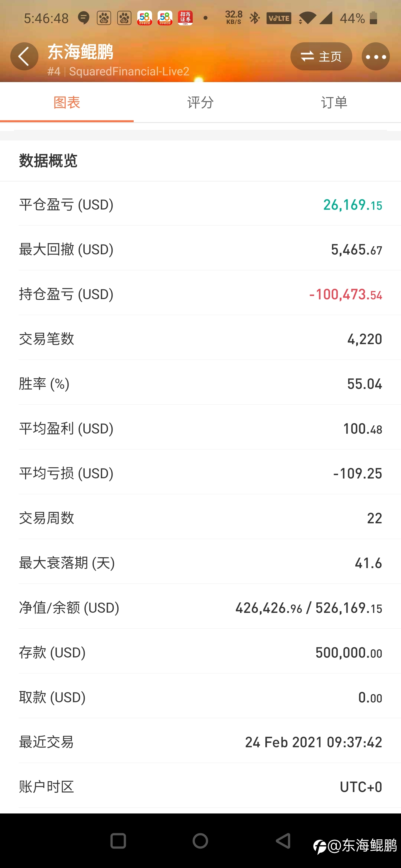Tap the message bubble notification icon
The height and width of the screenshot is (868, 401).
(x=84, y=18)
